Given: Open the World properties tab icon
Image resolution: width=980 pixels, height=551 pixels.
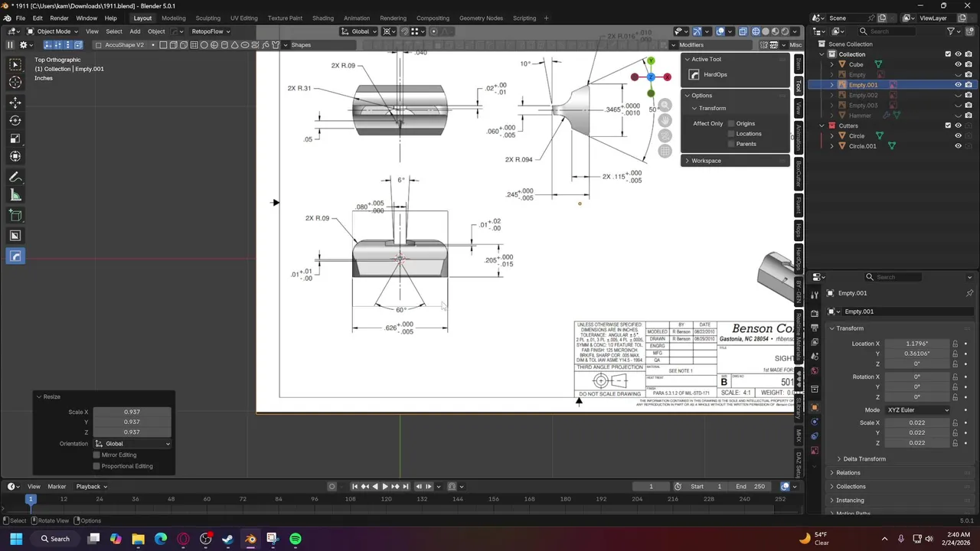Looking at the screenshot, I should tap(815, 371).
